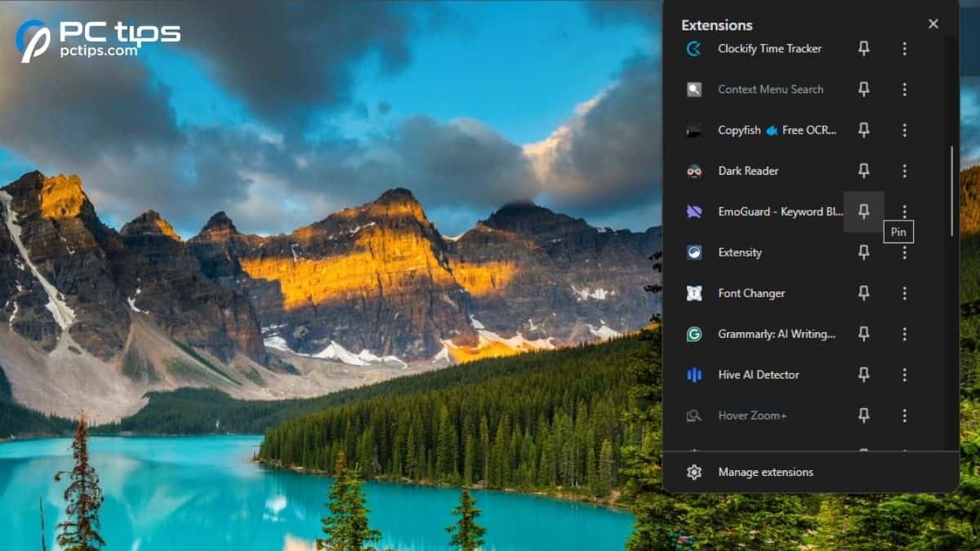Image resolution: width=980 pixels, height=551 pixels.
Task: Click the Clockify Time Tracker extension icon
Action: click(694, 48)
